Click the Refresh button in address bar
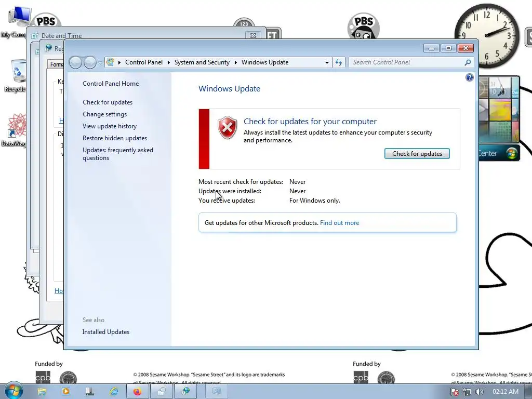Image resolution: width=532 pixels, height=399 pixels. 339,62
